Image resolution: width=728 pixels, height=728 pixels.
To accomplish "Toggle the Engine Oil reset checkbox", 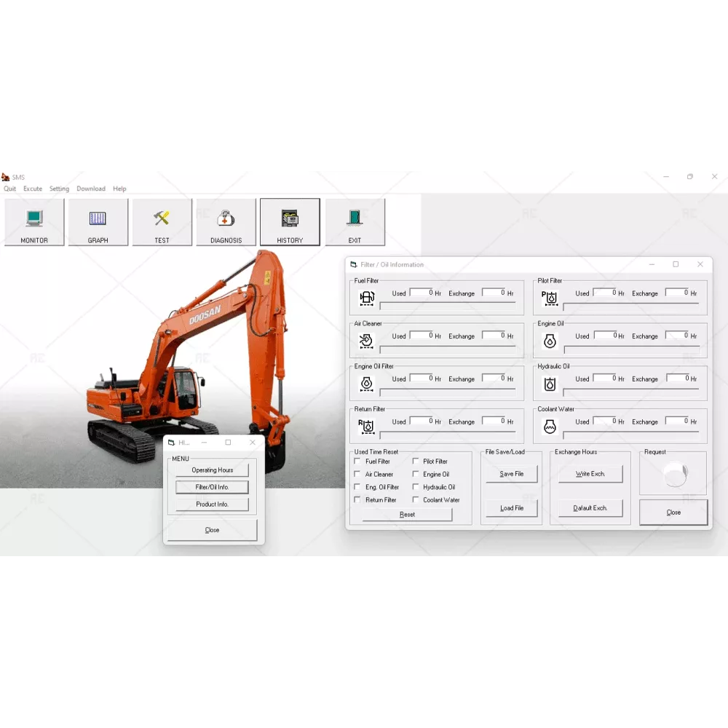I will [x=416, y=474].
